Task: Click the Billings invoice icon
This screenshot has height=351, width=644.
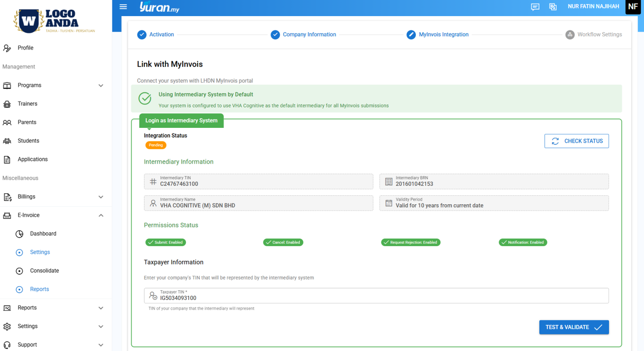Action: (7, 197)
